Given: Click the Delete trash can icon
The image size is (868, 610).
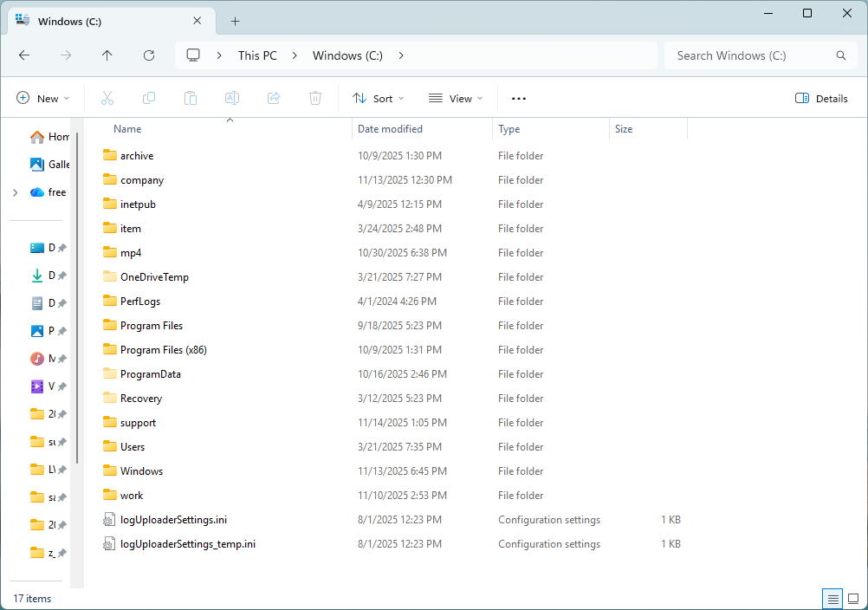Looking at the screenshot, I should (315, 98).
